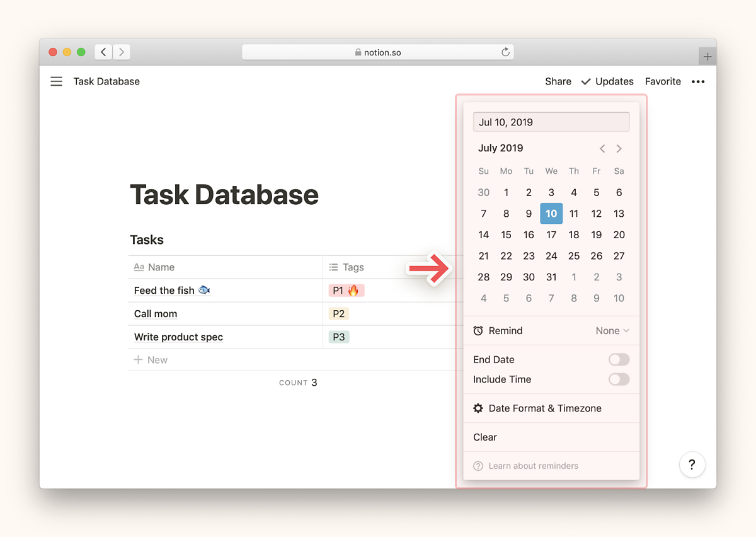Viewport: 756px width, 537px height.
Task: Open a new browser tab
Action: click(707, 57)
